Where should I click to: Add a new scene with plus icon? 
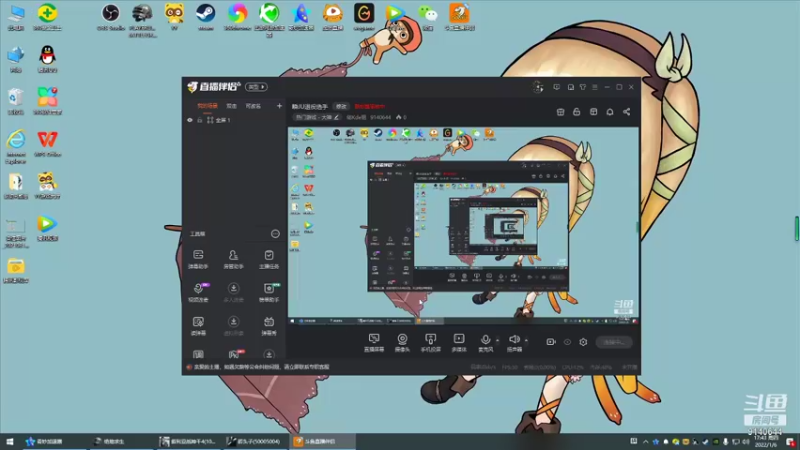pos(279,106)
